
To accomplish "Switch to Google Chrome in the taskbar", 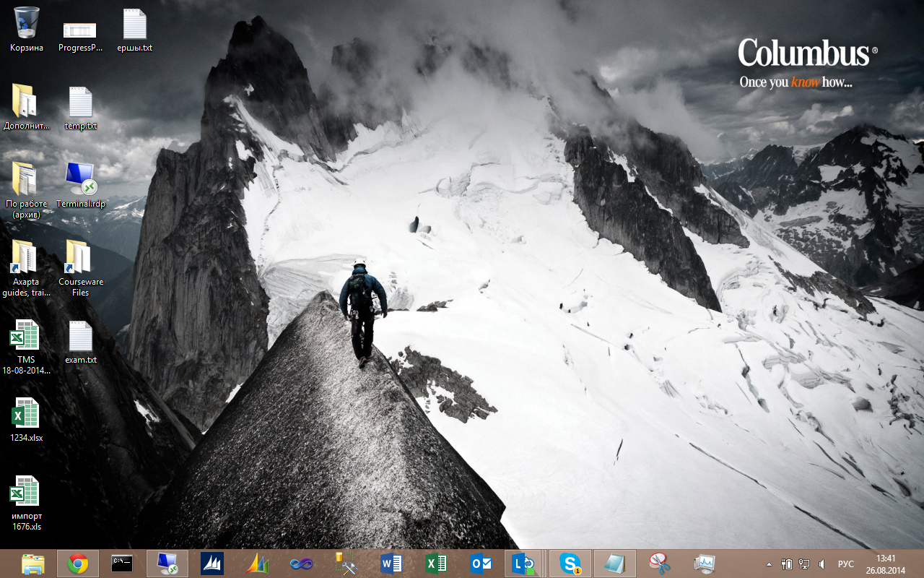I will coord(78,564).
